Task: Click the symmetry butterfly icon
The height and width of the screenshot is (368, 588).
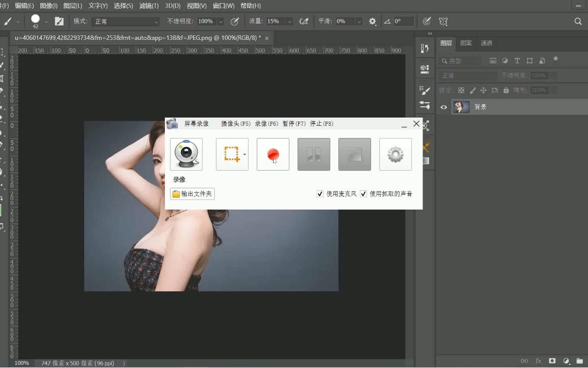Action: (443, 21)
